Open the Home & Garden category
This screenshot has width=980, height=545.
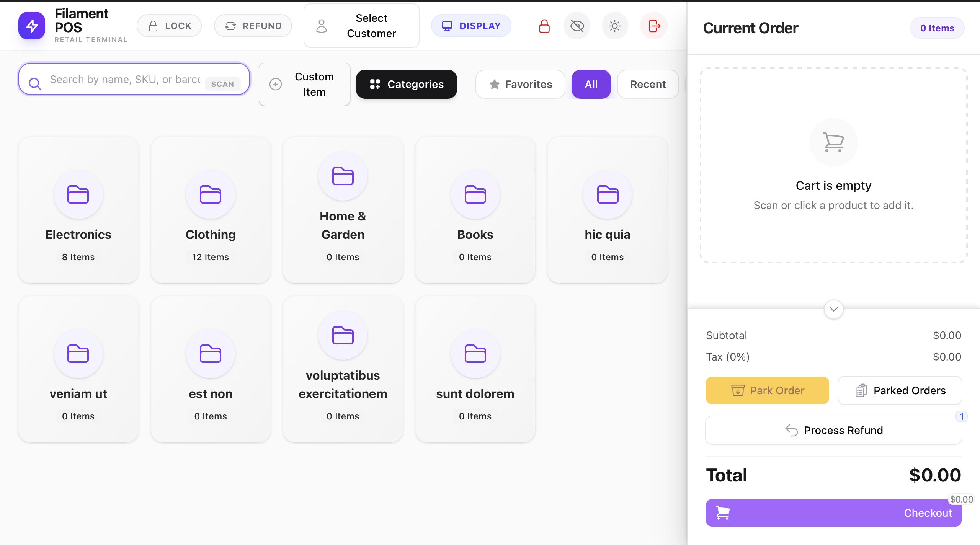(343, 210)
